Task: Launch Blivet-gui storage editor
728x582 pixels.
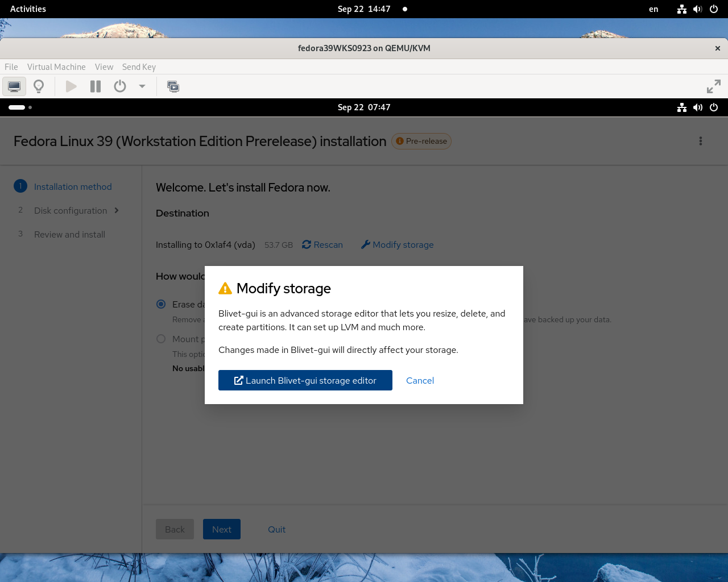Action: point(305,380)
